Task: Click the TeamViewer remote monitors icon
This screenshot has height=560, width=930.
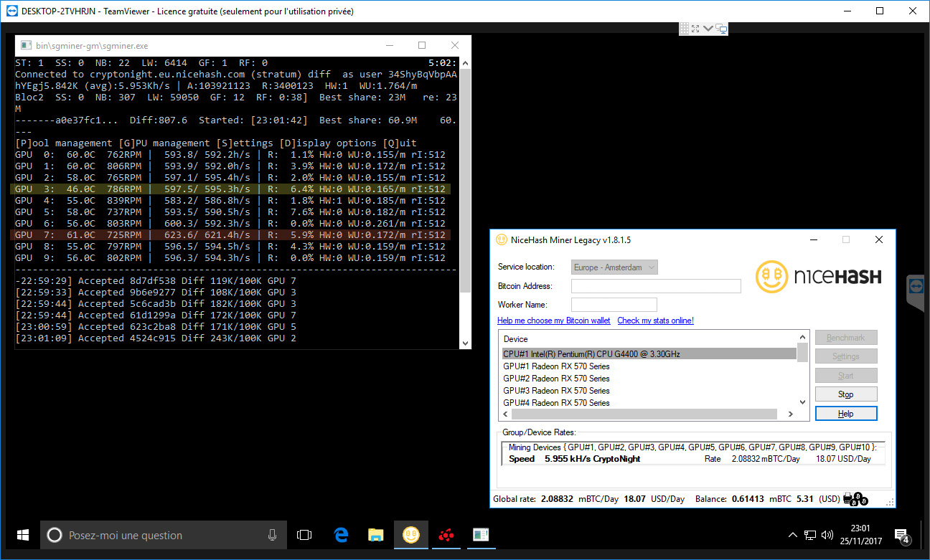Action: 721,28
